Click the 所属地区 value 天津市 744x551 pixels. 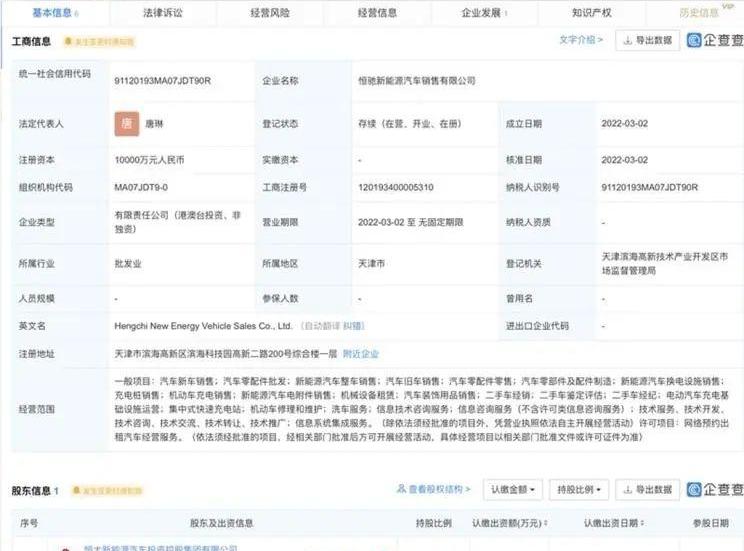coord(371,263)
